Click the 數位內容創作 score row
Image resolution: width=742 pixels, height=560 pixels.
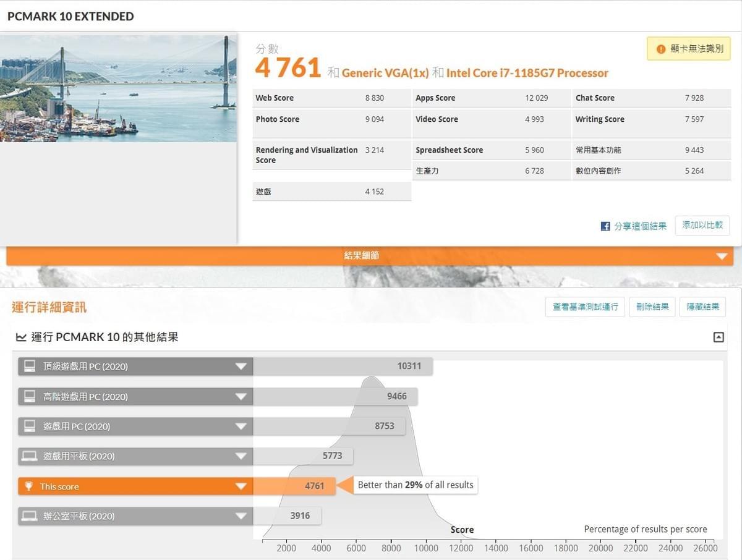651,171
